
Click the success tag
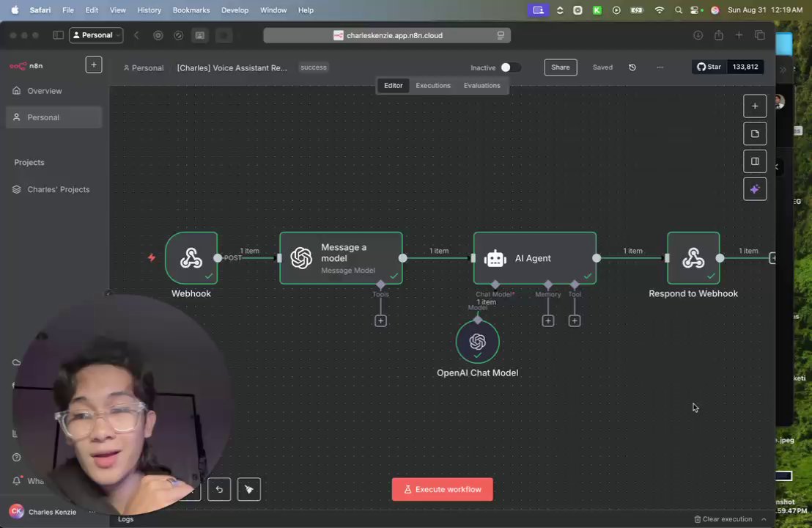point(314,67)
